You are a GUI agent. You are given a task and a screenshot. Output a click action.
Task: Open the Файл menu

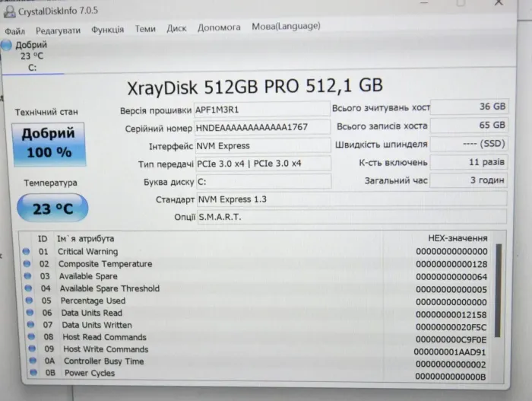click(x=14, y=30)
